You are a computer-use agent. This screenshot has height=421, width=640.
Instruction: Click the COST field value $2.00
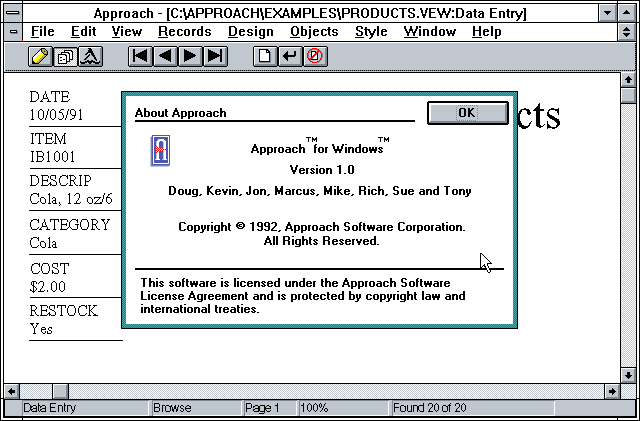point(47,287)
